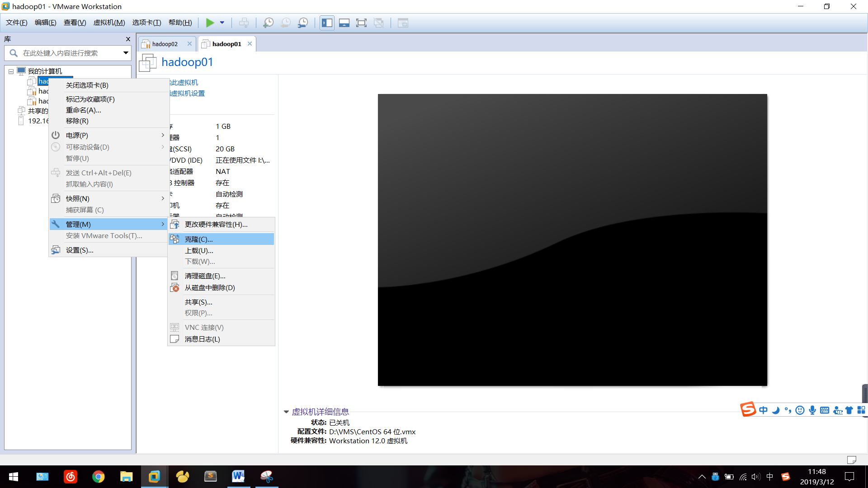Image resolution: width=868 pixels, height=488 pixels.
Task: Close the hadoop01 tab
Action: [x=250, y=44]
